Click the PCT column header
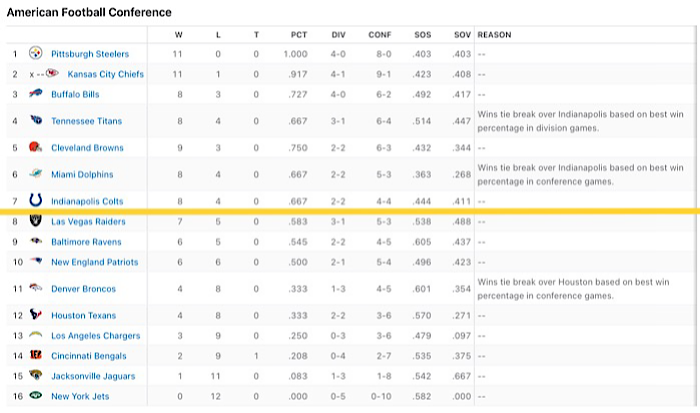This screenshot has width=700, height=413. pos(299,35)
